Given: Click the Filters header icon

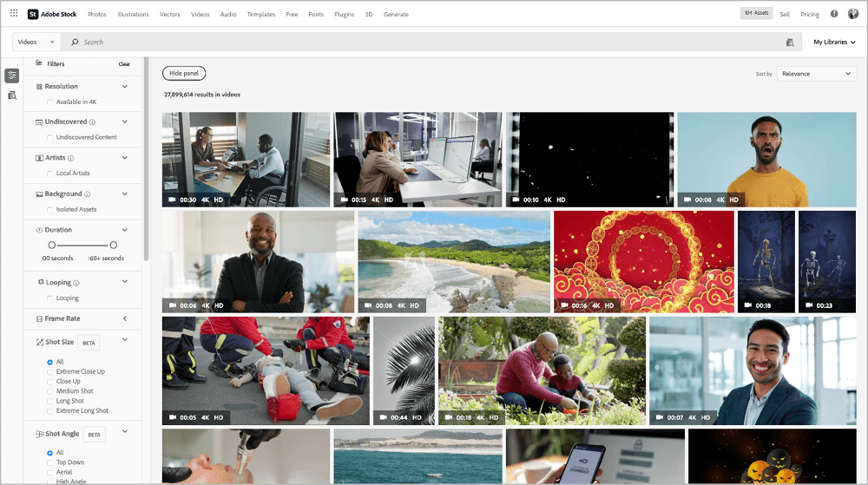Looking at the screenshot, I should click(x=39, y=63).
